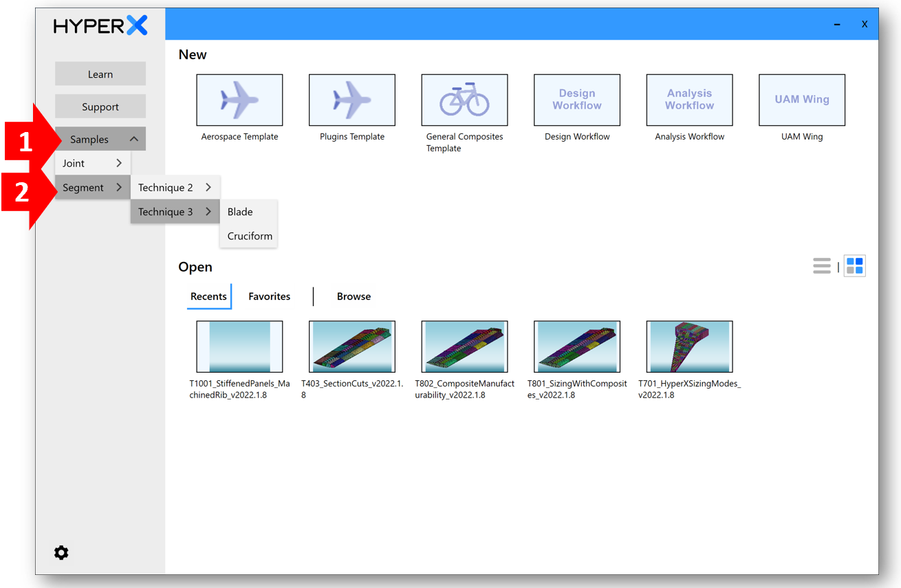Expand the Segment submenu
The height and width of the screenshot is (588, 901).
pos(93,187)
